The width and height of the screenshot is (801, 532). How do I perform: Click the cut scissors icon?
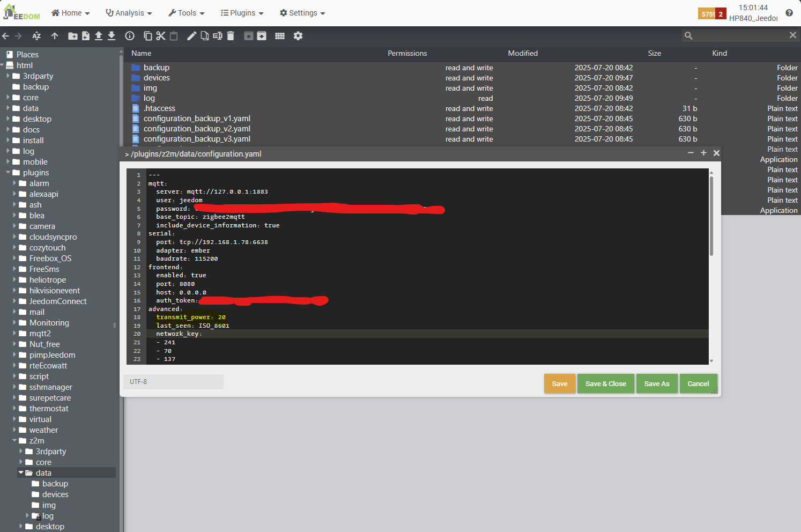tap(161, 36)
